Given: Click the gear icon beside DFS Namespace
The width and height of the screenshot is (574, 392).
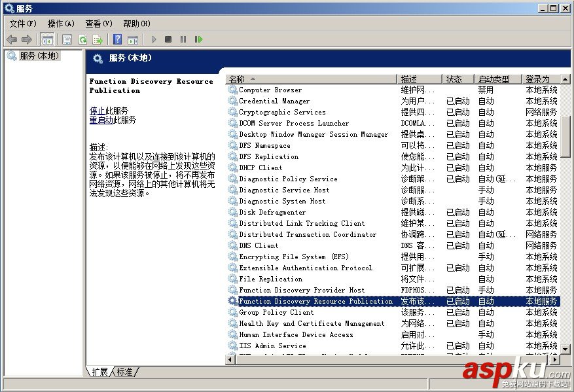Looking at the screenshot, I should [x=233, y=145].
